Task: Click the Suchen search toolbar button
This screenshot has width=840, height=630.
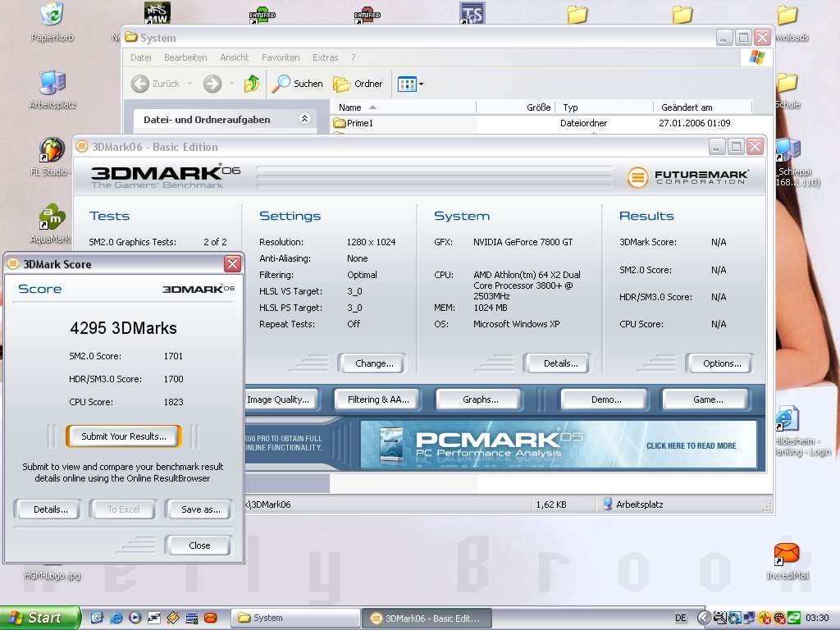Action: 298,84
